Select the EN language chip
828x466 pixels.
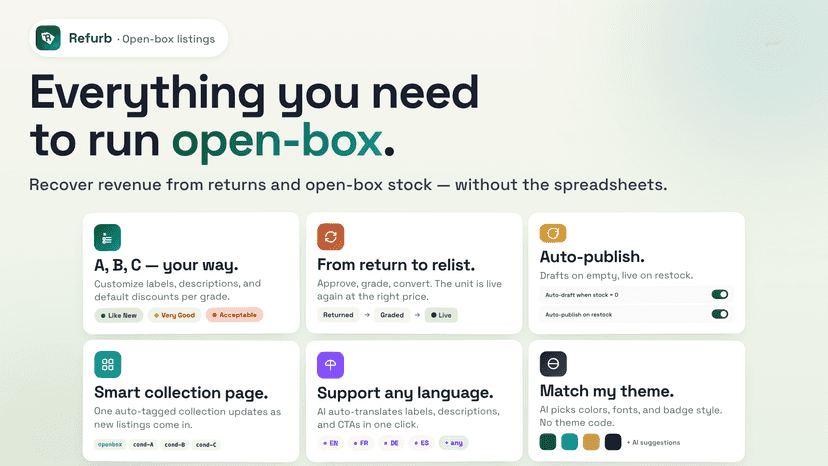pos(331,443)
